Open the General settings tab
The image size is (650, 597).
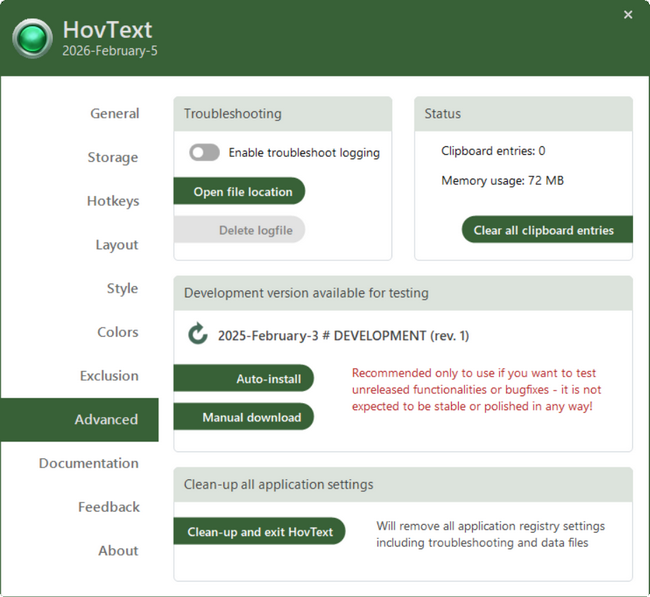tap(114, 114)
